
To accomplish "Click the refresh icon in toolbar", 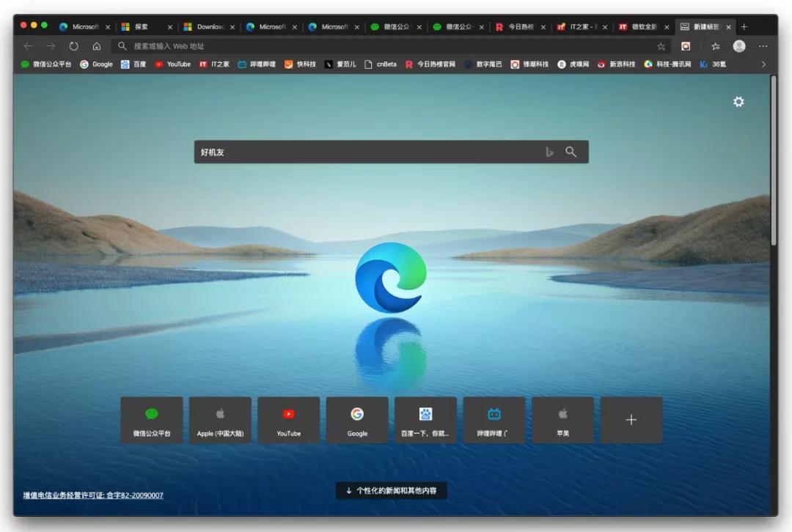I will coord(73,46).
